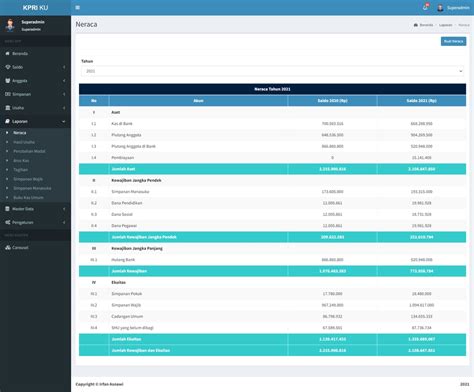This screenshot has height=392, width=474.
Task: Click the Jumlah Kewajiban dan Ekuitas row
Action: tap(272, 350)
